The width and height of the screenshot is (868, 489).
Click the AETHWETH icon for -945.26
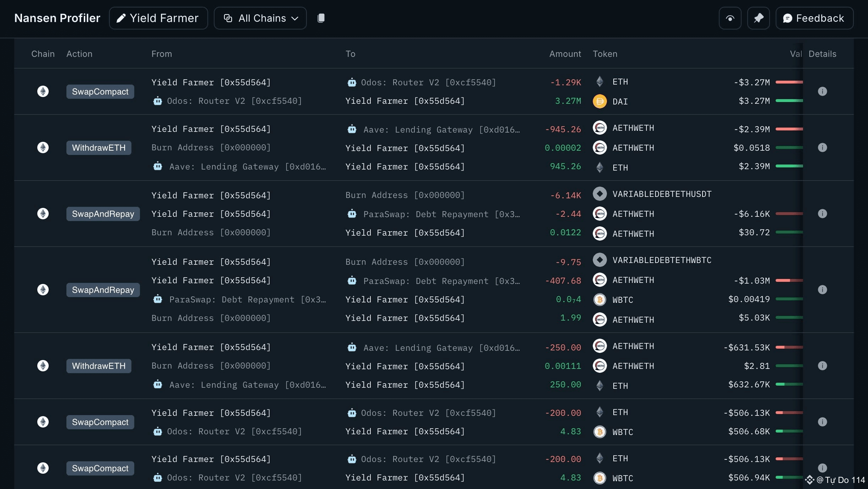point(600,128)
